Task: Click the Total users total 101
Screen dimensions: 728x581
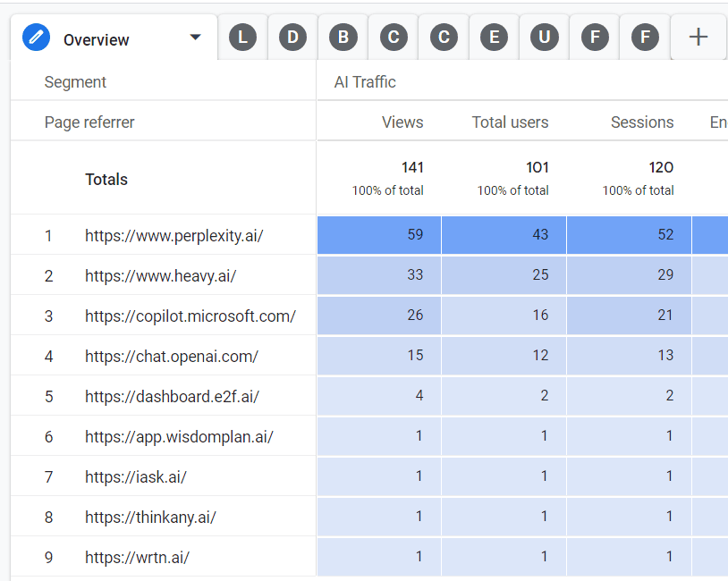Action: pyautogui.click(x=538, y=167)
